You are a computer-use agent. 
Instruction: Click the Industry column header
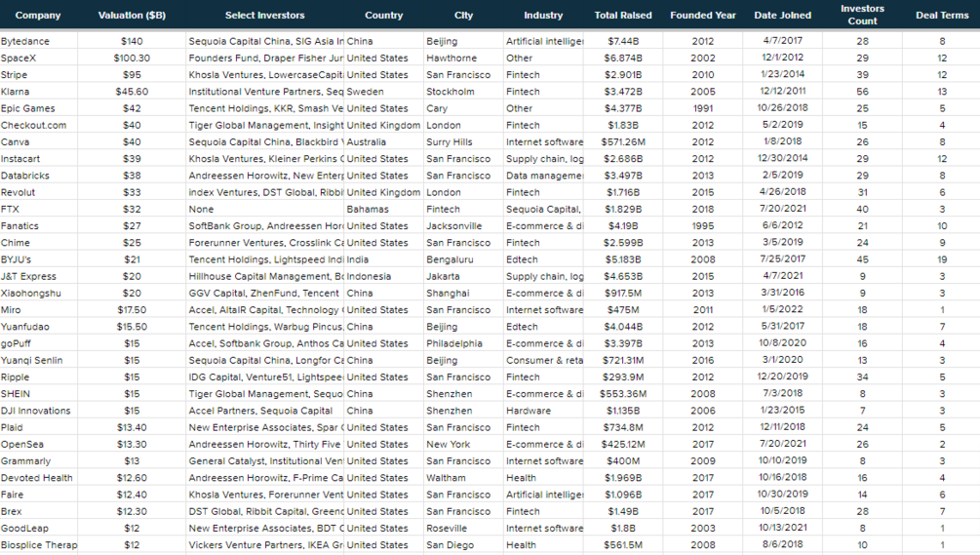pyautogui.click(x=543, y=15)
